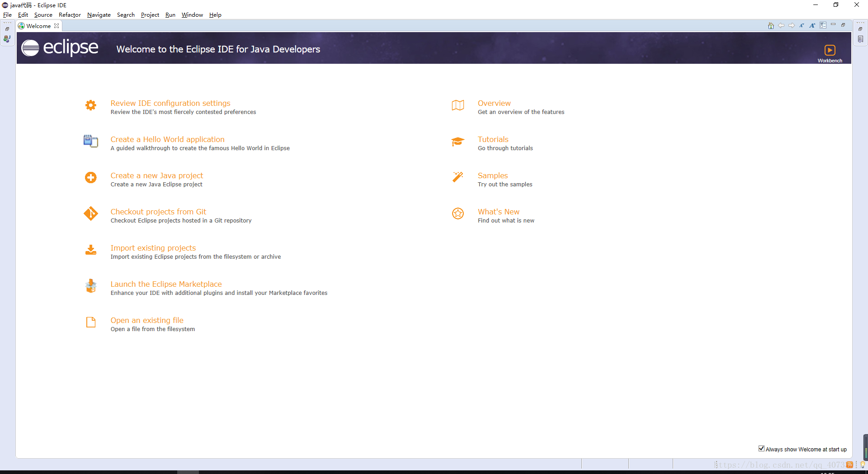Image resolution: width=868 pixels, height=474 pixels.
Task: Open the Run menu
Action: click(x=170, y=15)
